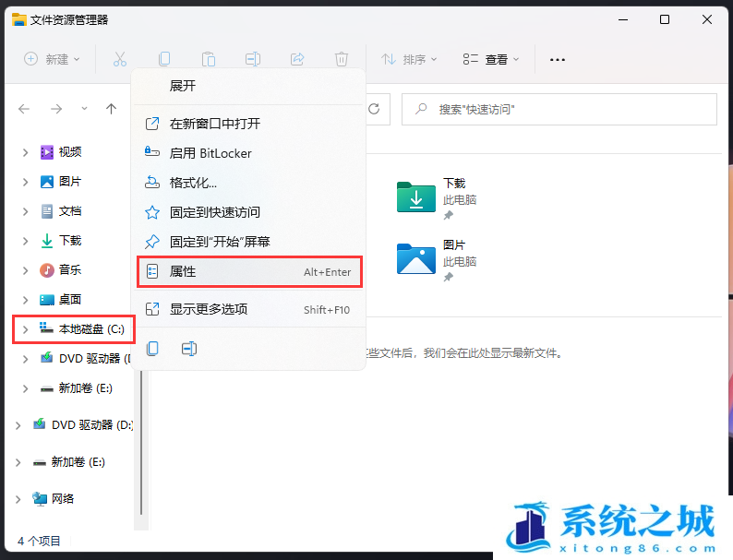
Task: Choose 显示更多选项 in the context menu
Action: pos(249,309)
